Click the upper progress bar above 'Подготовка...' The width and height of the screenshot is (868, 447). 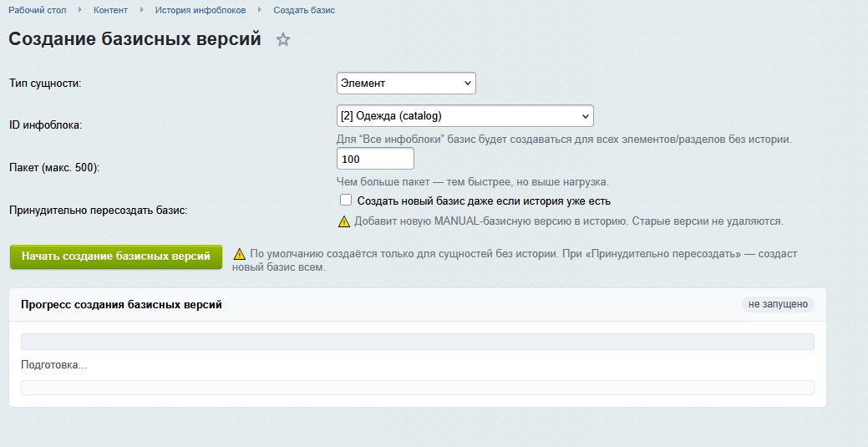coord(417,342)
